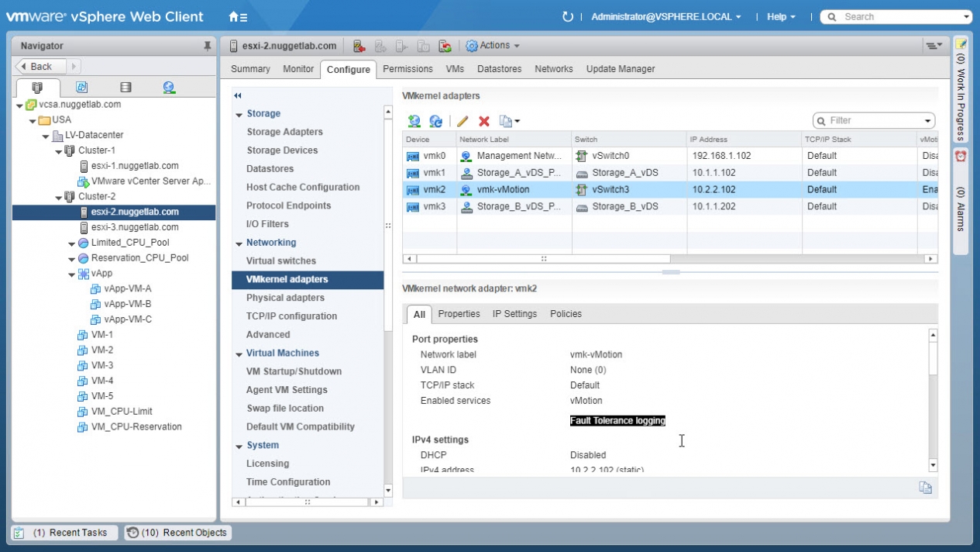Collapse the Storage section in Configure list
The width and height of the screenshot is (980, 552).
click(x=239, y=115)
